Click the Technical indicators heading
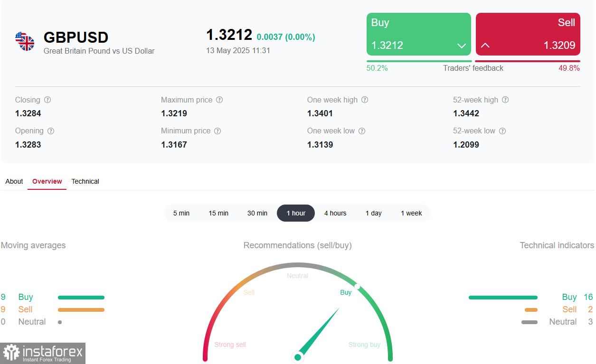596x364 pixels. [557, 245]
